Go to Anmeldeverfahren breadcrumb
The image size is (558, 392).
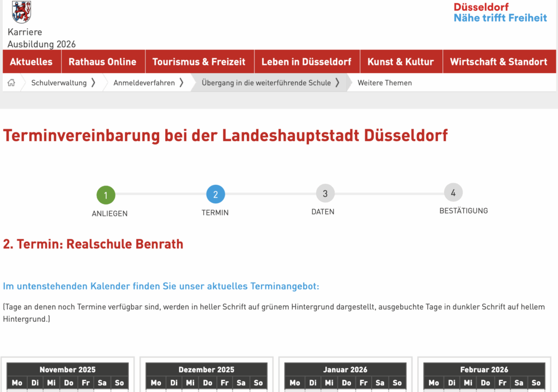point(144,83)
